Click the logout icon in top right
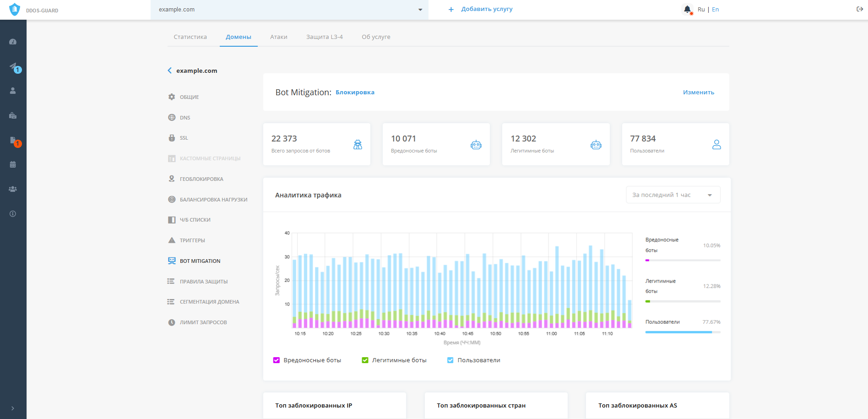 (859, 9)
